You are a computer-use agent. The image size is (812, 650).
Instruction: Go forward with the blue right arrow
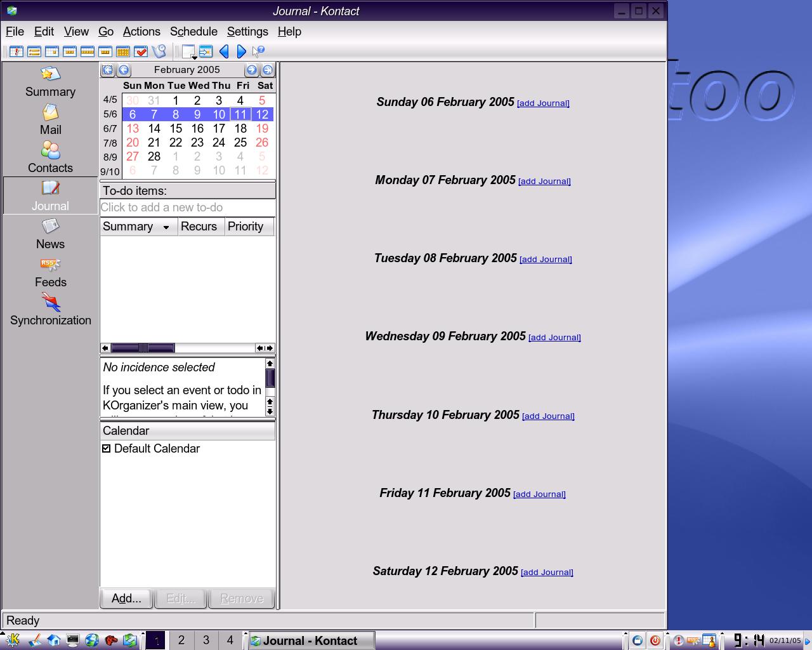coord(241,51)
